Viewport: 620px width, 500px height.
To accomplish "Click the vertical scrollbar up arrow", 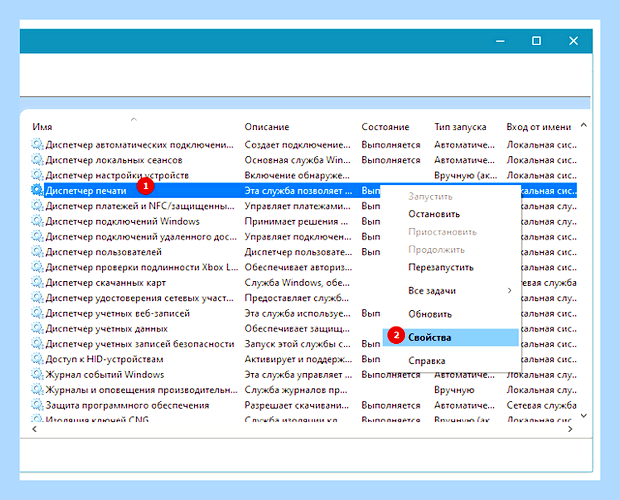I will click(x=584, y=125).
